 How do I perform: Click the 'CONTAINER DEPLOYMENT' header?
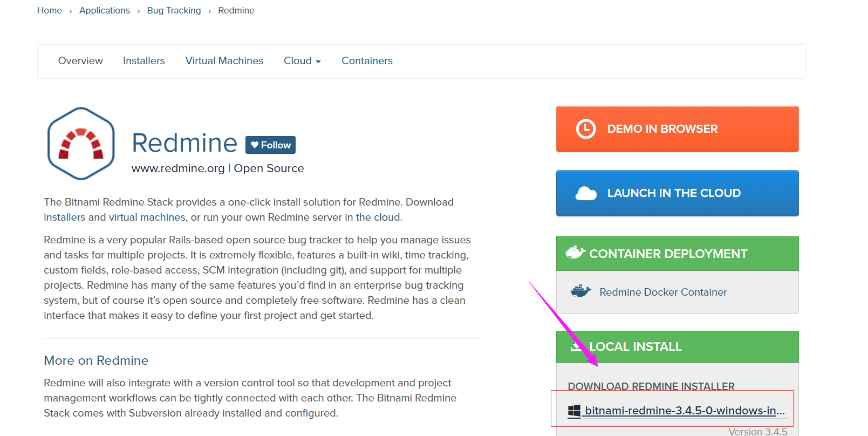[677, 254]
